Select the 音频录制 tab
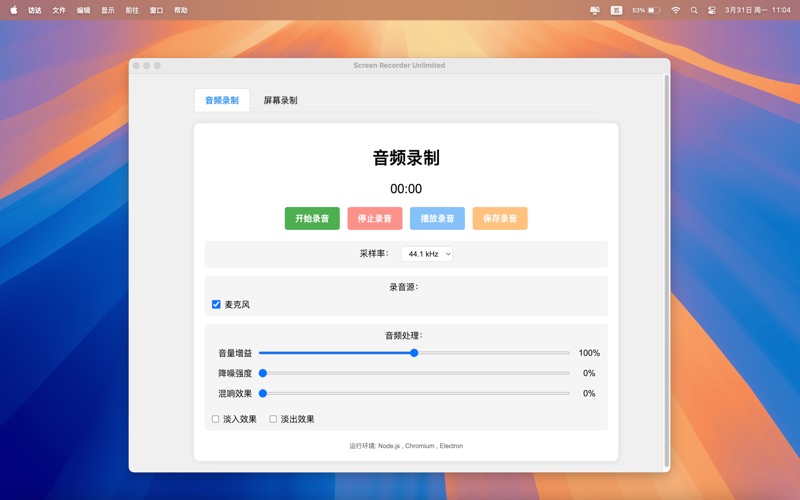Screen dimensions: 800x500 pos(222,100)
